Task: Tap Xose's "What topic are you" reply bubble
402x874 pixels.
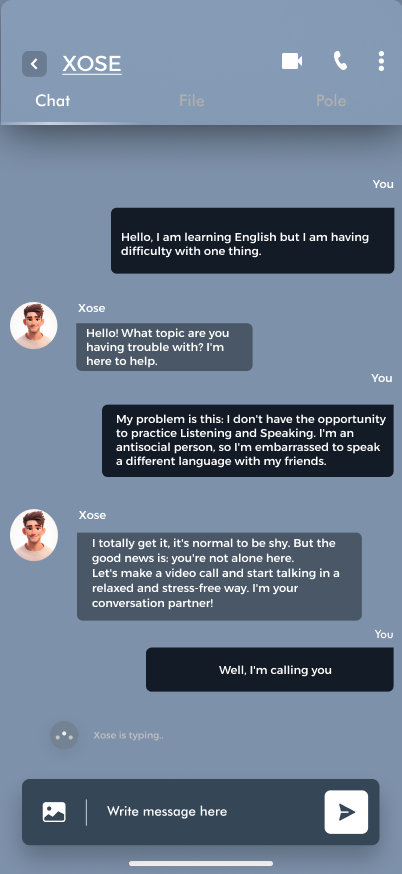Action: point(164,347)
